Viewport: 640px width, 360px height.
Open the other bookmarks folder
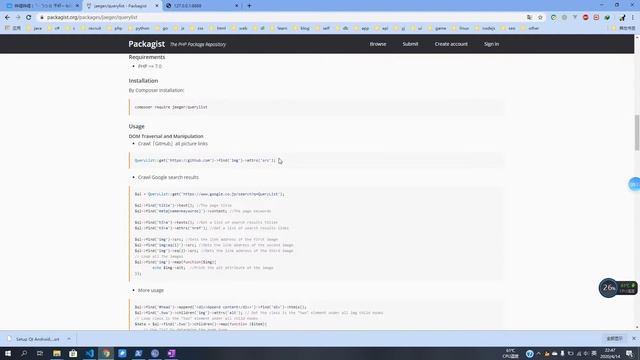pyautogui.click(x=530, y=28)
